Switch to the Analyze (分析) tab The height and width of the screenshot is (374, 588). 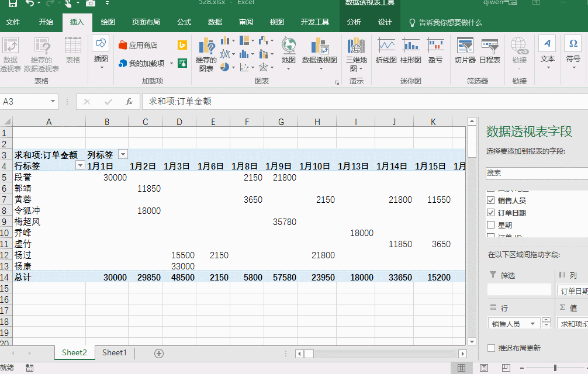[x=354, y=22]
